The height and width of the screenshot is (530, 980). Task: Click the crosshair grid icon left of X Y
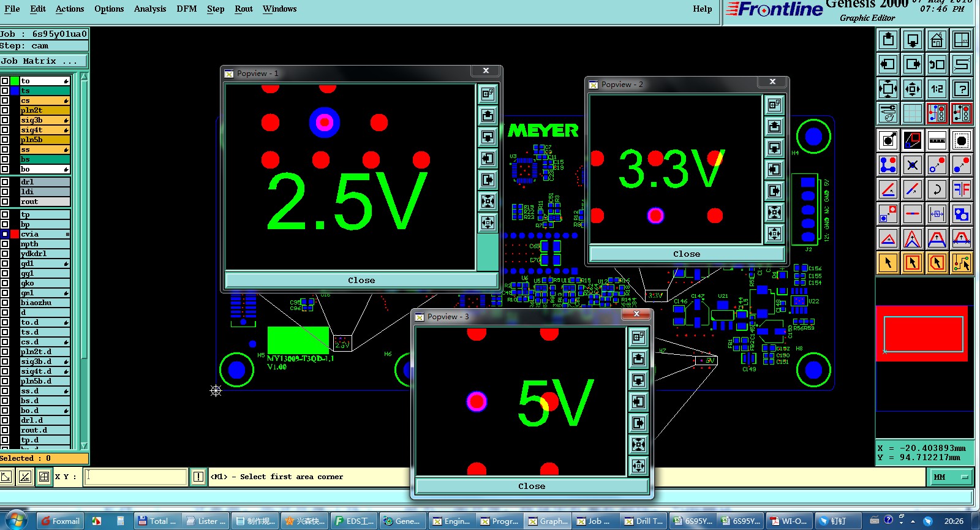44,476
